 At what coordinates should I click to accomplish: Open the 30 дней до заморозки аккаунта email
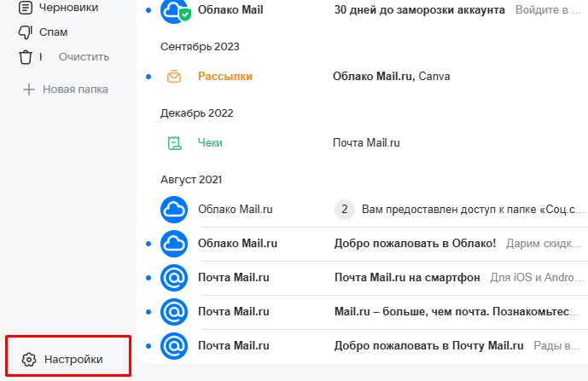click(420, 9)
